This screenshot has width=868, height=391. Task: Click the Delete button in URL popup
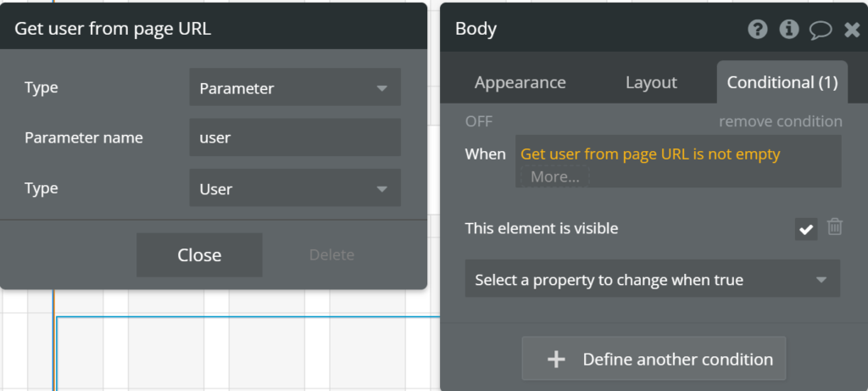coord(331,254)
